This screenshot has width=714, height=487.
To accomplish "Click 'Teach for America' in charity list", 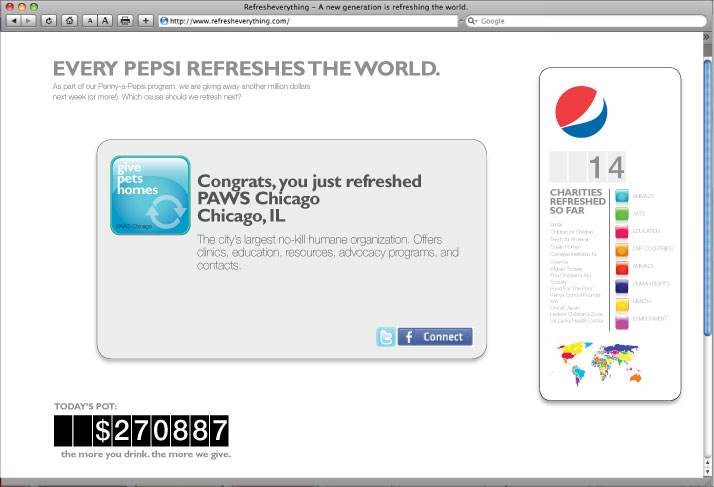I will tap(569, 239).
